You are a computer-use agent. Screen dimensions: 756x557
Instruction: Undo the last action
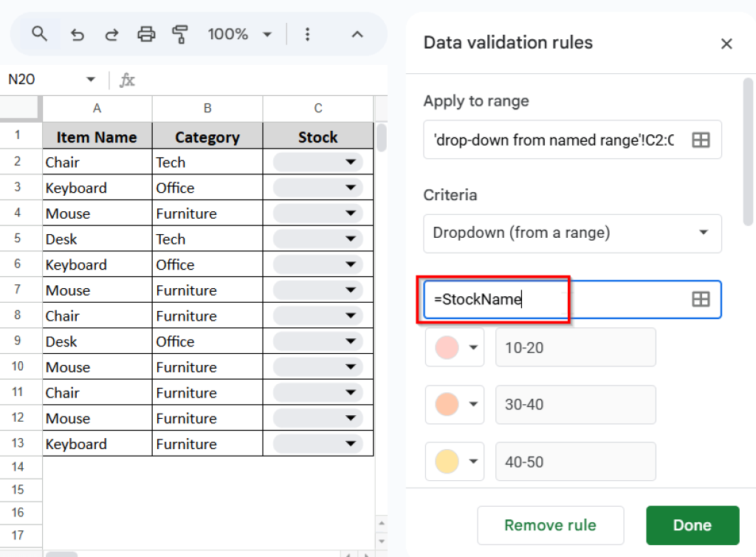78,34
